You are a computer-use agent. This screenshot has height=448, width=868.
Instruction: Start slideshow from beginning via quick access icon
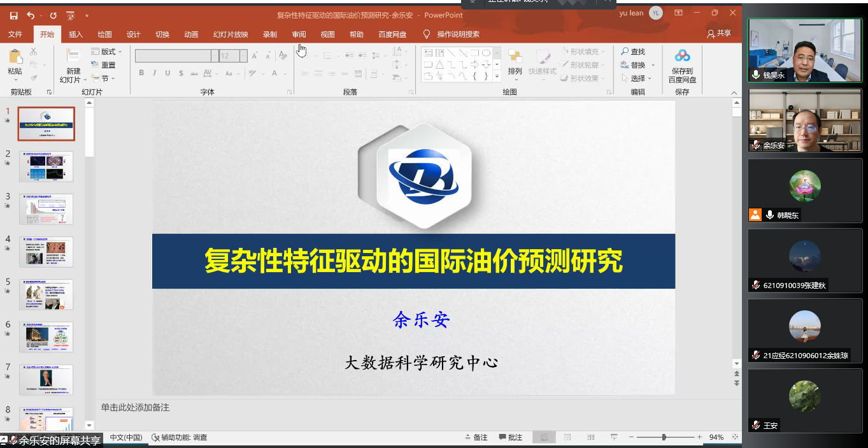[71, 15]
